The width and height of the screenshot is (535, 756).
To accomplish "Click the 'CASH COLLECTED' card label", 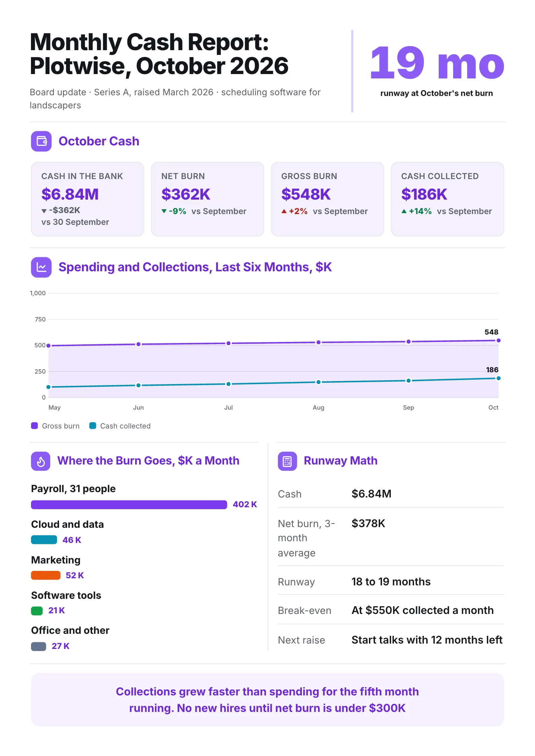I will pyautogui.click(x=440, y=176).
